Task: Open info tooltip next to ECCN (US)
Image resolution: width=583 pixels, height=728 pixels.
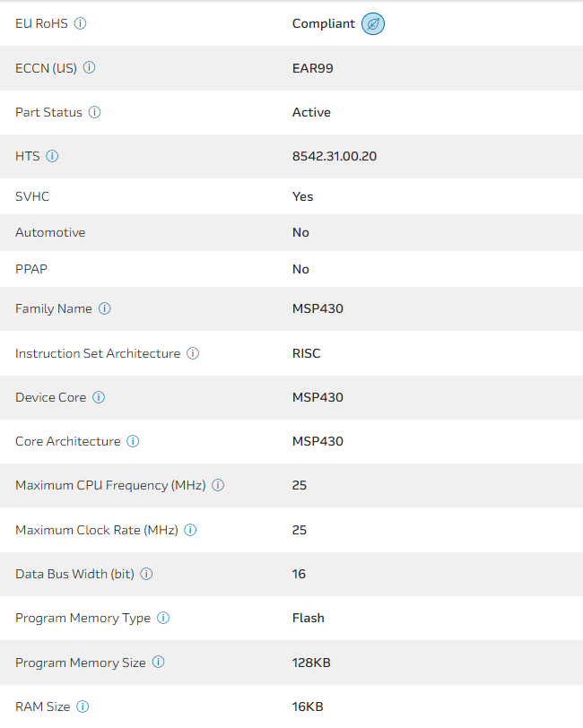Action: (90, 68)
